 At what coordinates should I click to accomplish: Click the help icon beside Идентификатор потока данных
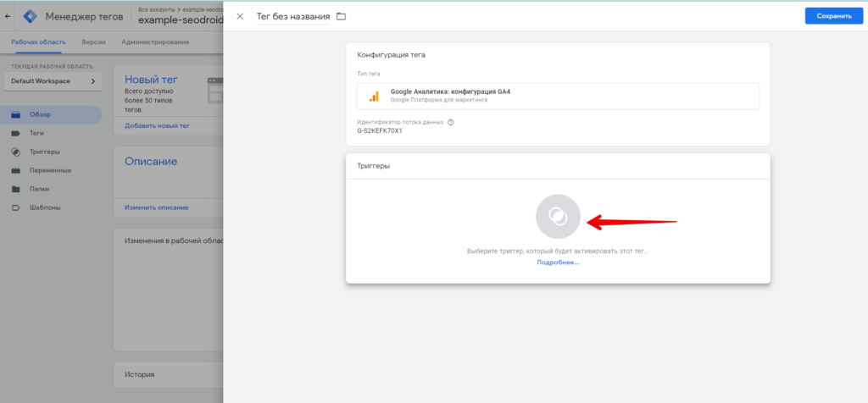tap(451, 122)
